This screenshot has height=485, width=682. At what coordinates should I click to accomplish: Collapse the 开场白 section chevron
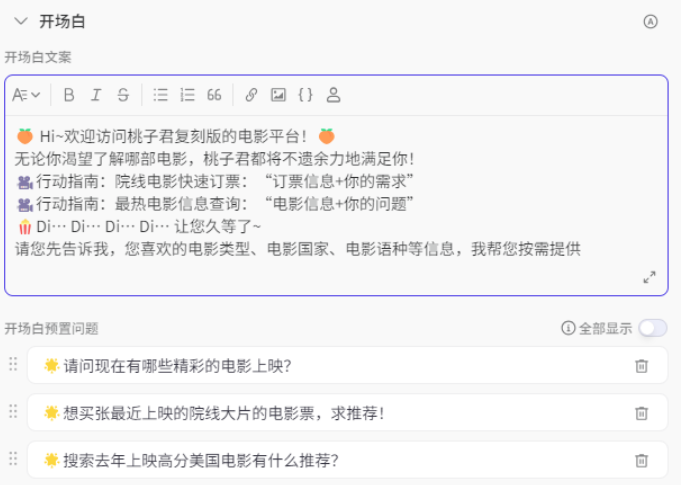click(x=21, y=21)
